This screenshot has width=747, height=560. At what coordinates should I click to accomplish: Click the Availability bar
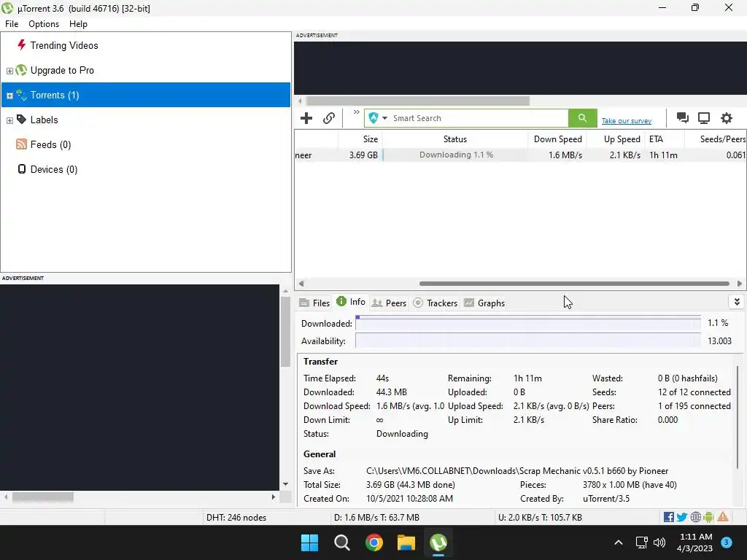click(528, 341)
